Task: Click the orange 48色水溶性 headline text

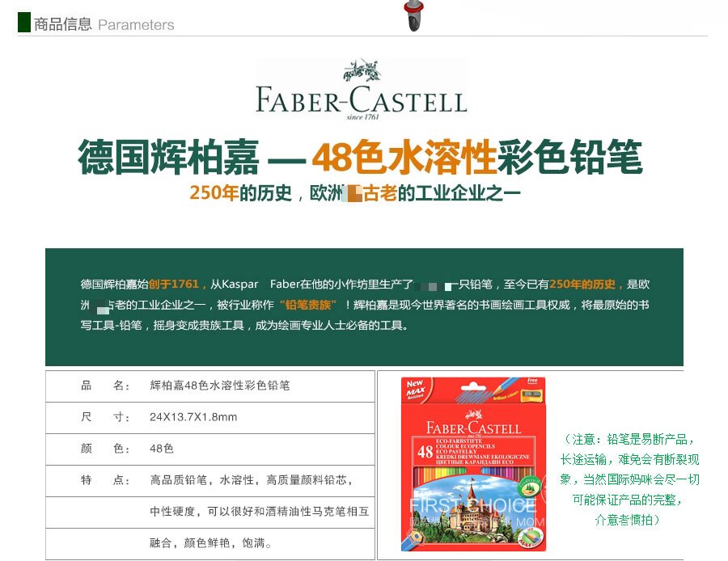Action: 403,158
